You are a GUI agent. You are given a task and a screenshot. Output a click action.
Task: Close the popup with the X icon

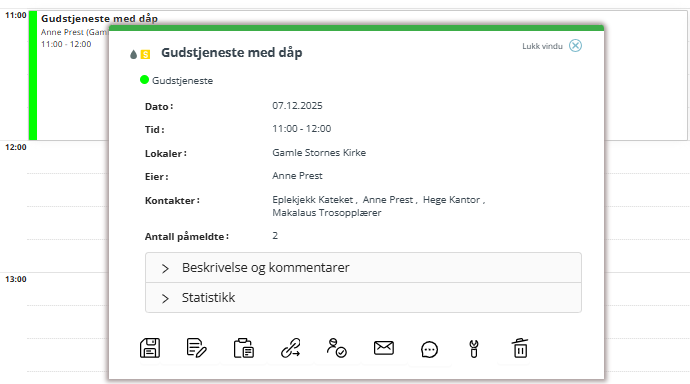pos(575,46)
